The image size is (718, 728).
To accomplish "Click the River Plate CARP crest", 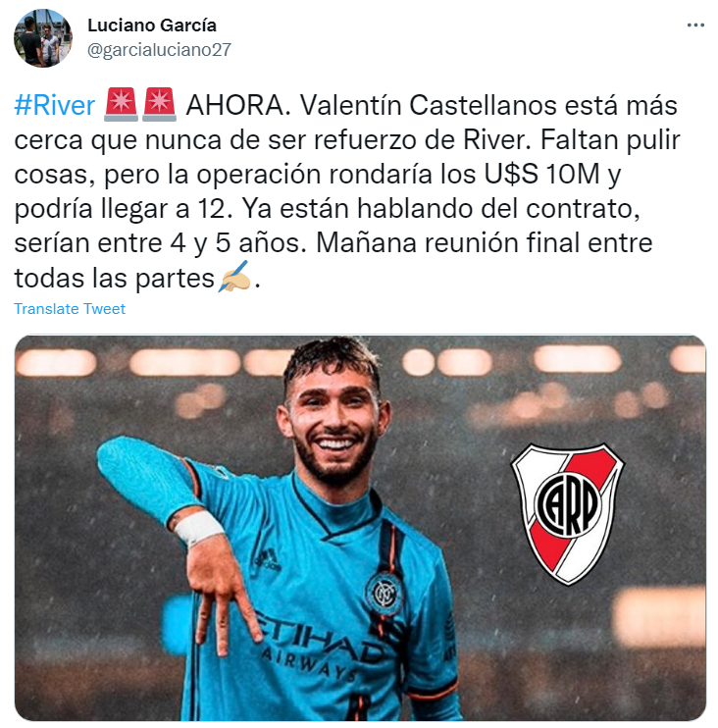I will pyautogui.click(x=568, y=514).
